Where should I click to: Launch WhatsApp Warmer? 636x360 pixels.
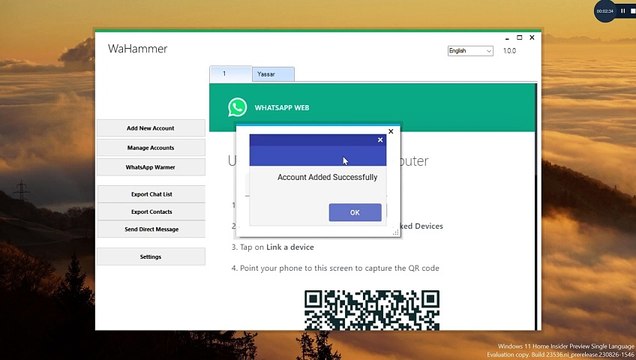point(151,167)
